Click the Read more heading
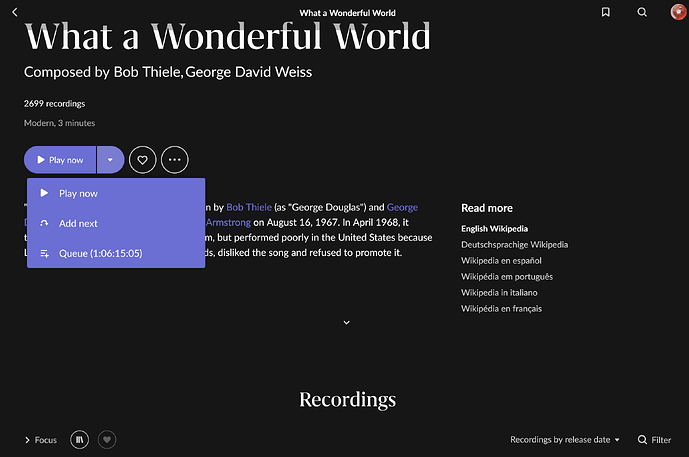 (487, 208)
